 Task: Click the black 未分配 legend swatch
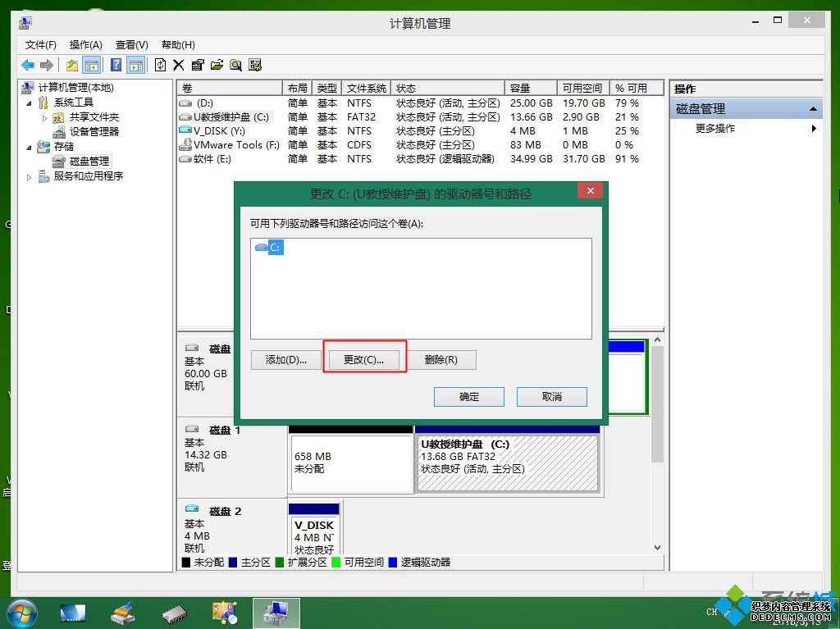[186, 562]
